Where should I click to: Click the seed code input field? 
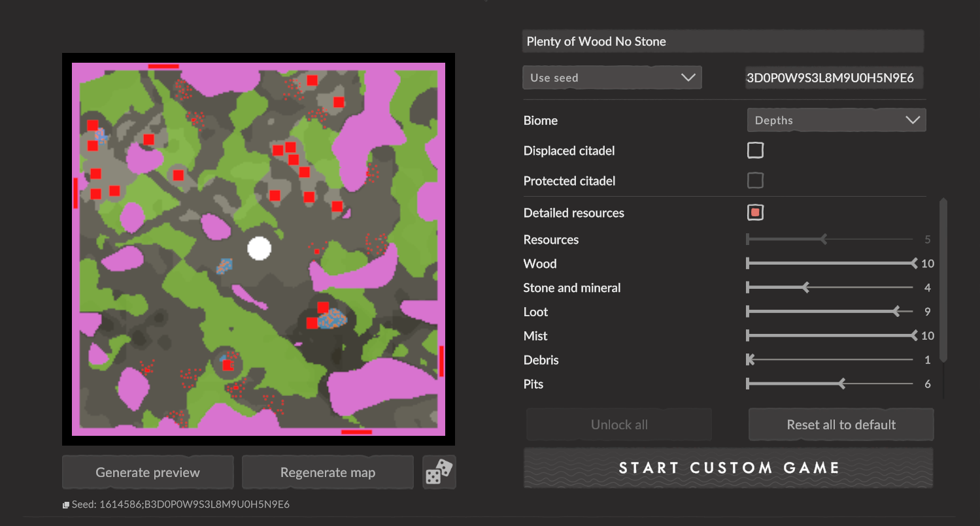pyautogui.click(x=834, y=78)
